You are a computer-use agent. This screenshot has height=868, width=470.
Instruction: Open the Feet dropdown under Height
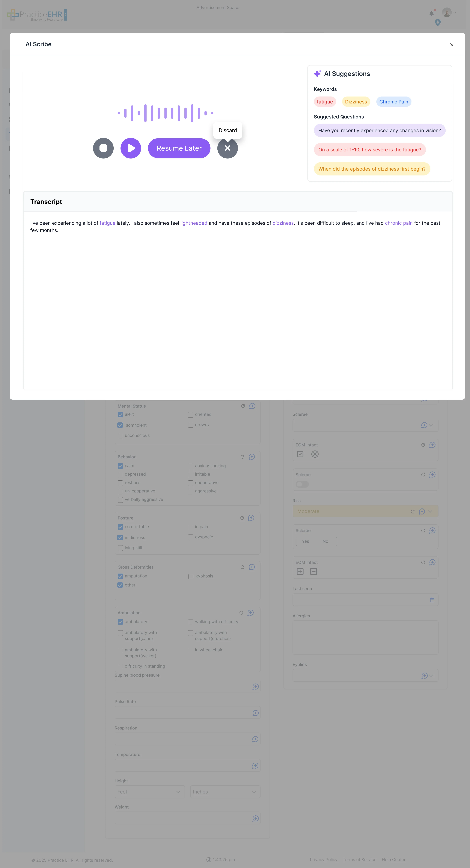tap(149, 792)
